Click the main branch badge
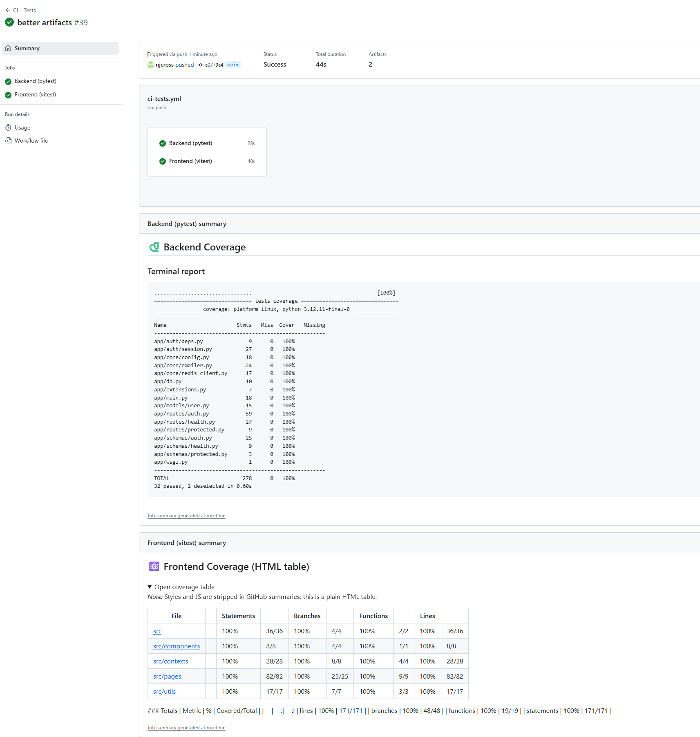 (x=233, y=65)
